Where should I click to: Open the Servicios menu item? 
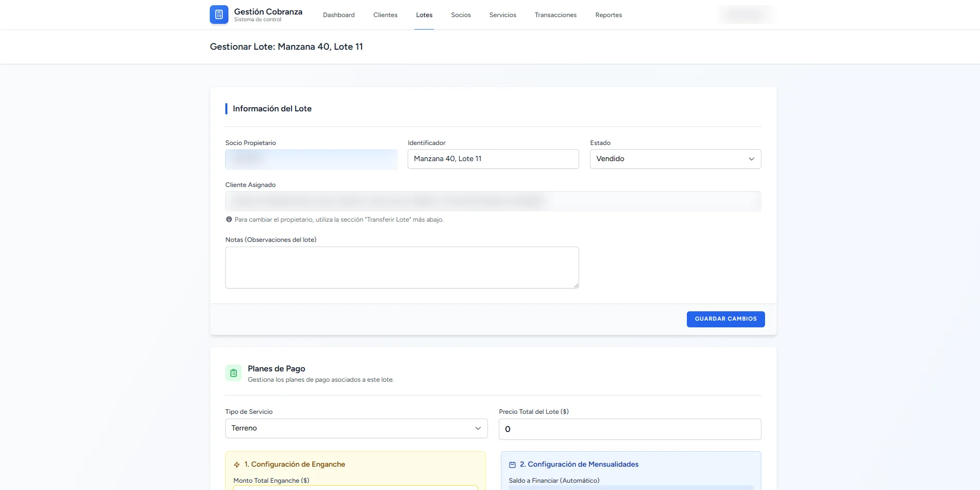[503, 15]
